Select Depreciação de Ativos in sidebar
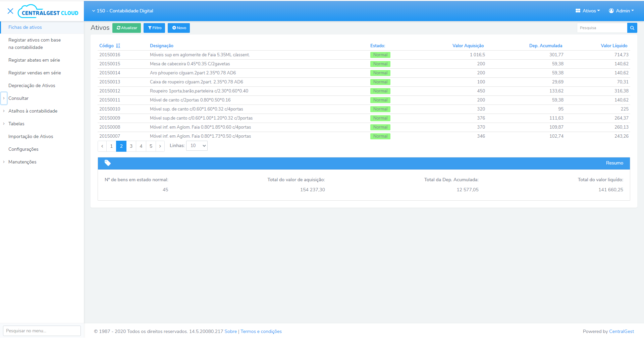The width and height of the screenshot is (644, 339). click(32, 85)
